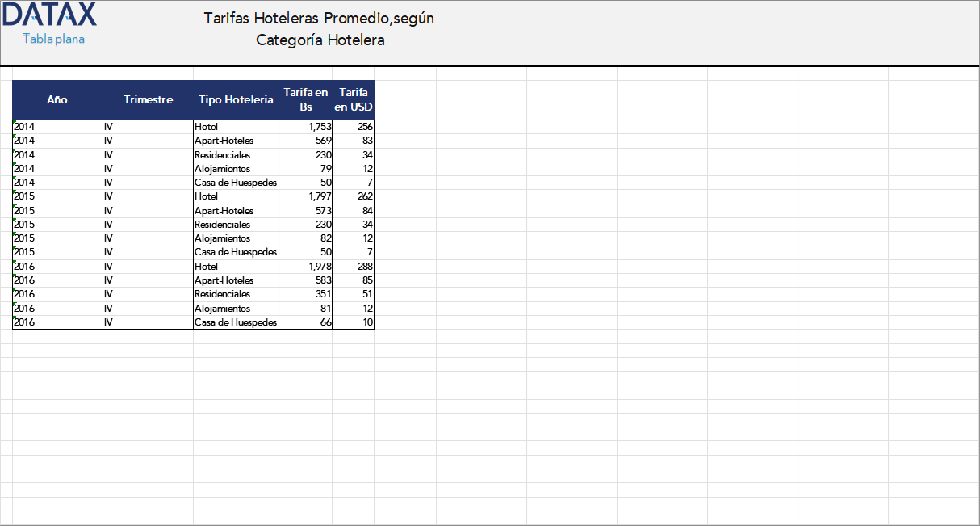980x526 pixels.
Task: Select the cell with value 262
Action: point(353,196)
